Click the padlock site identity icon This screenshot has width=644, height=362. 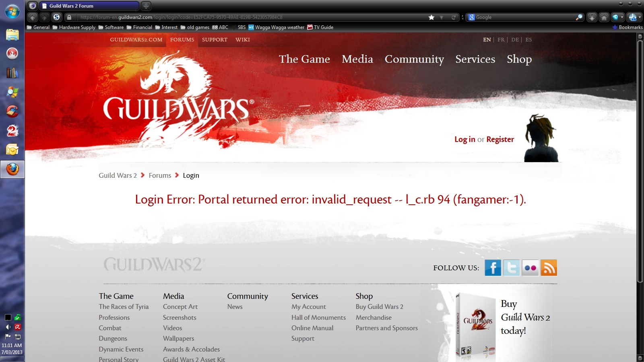69,17
